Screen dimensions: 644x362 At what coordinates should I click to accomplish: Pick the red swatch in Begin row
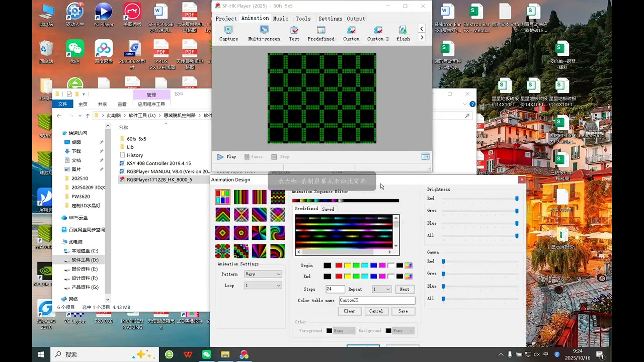tap(339, 265)
